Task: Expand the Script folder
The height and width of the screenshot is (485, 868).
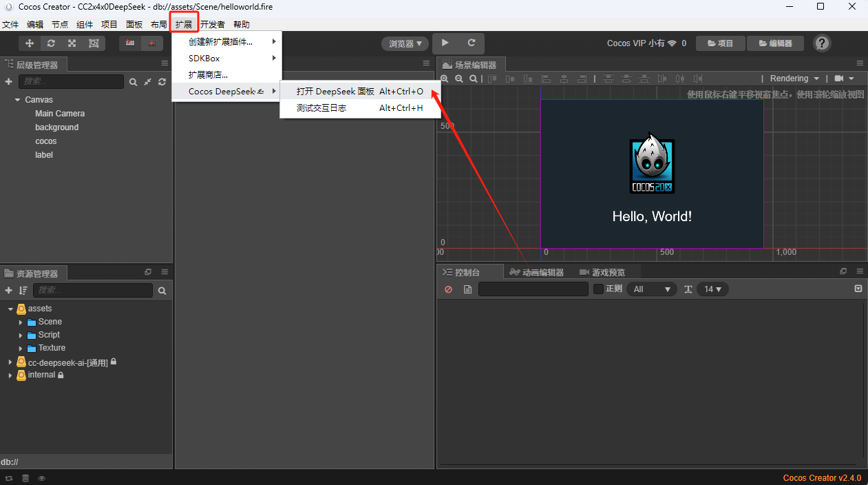Action: point(21,335)
